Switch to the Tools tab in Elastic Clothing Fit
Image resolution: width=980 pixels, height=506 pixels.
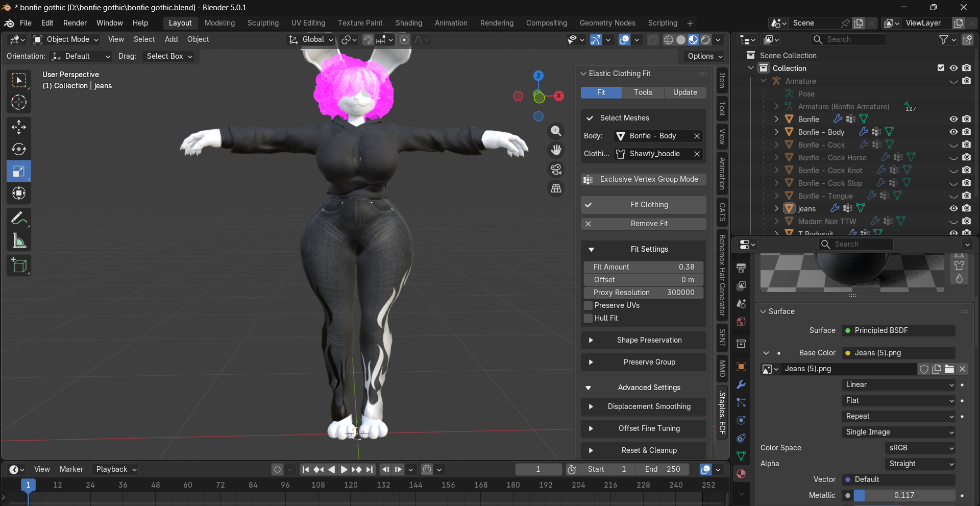[x=643, y=92]
